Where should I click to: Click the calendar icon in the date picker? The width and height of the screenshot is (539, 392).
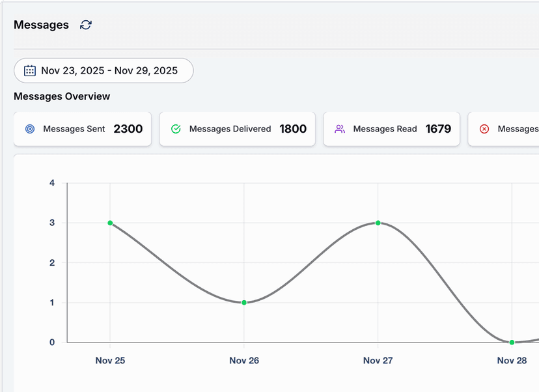point(29,70)
